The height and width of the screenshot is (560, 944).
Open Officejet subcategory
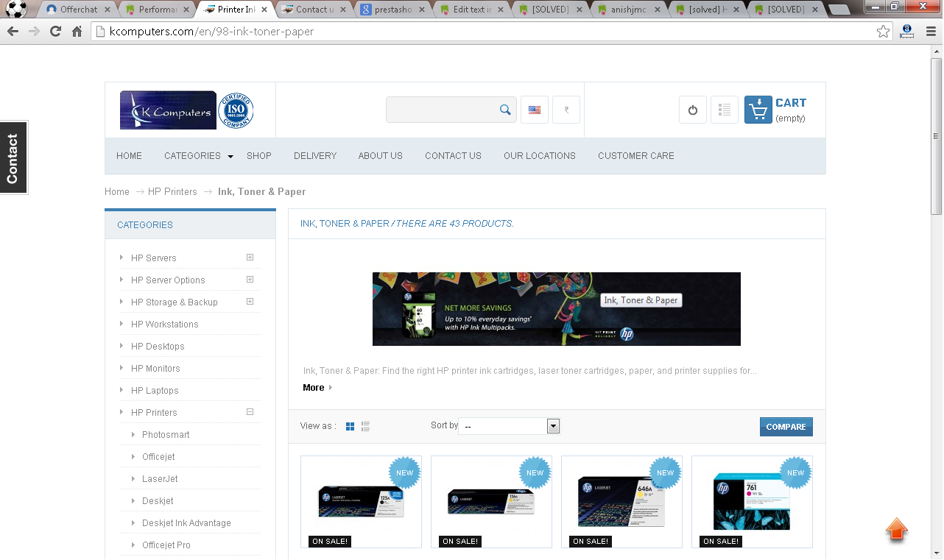click(x=158, y=456)
